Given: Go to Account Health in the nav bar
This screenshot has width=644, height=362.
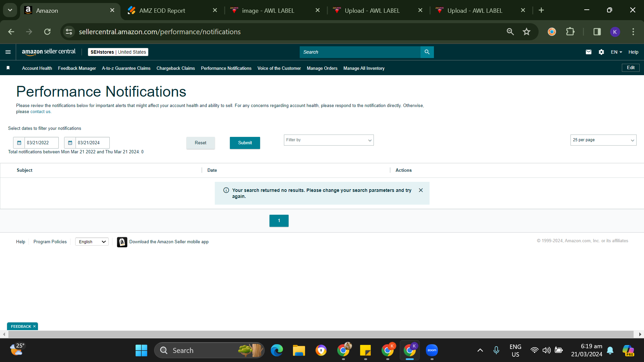Looking at the screenshot, I should point(37,68).
